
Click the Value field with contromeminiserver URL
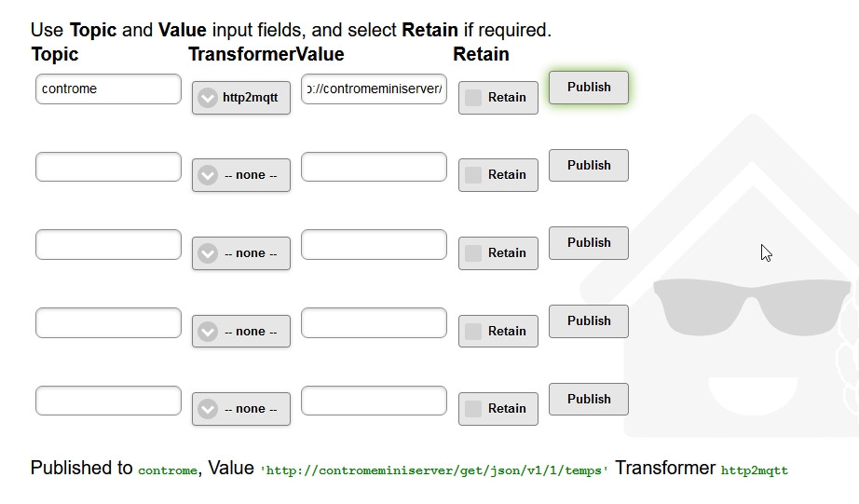(x=374, y=89)
